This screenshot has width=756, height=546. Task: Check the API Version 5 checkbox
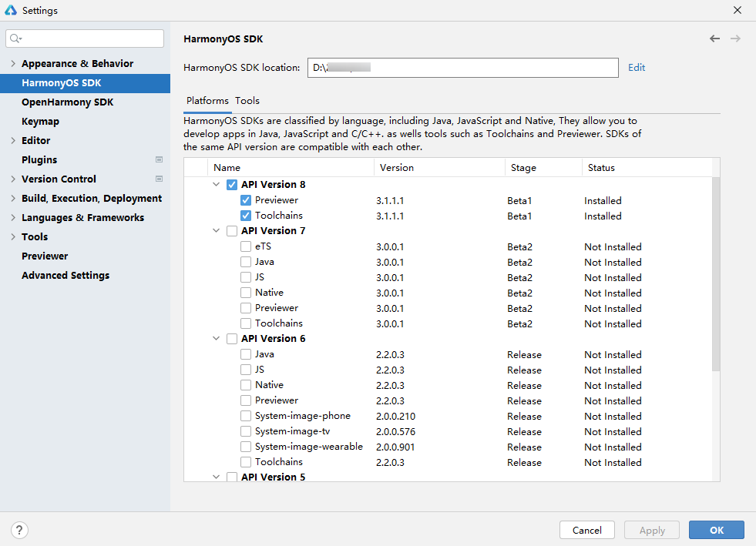coord(232,477)
